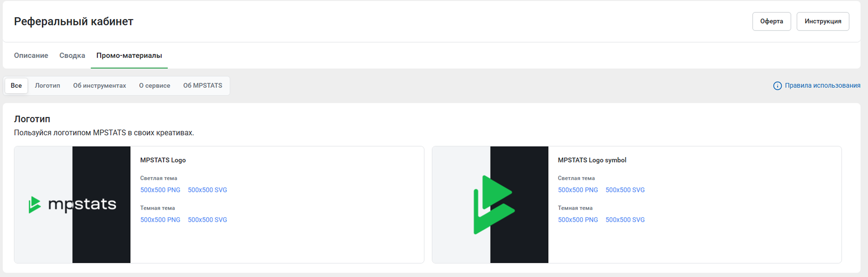Click the mpstats wordmark logo preview

72,204
